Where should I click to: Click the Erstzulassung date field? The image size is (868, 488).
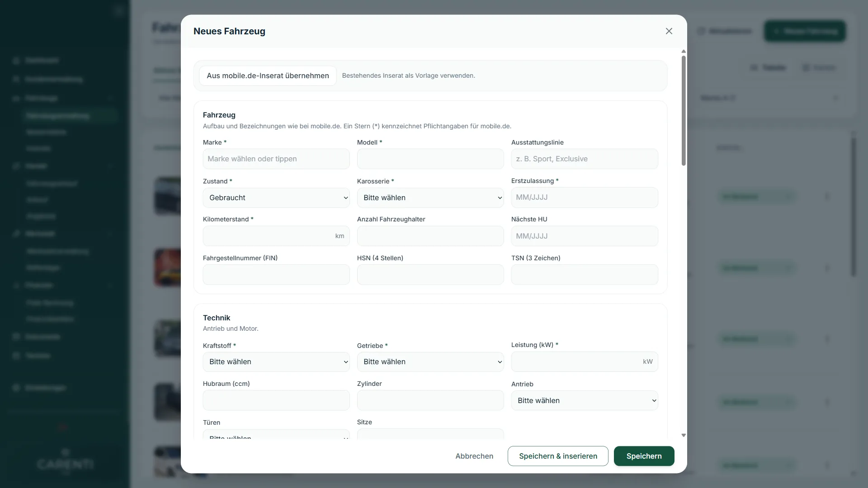click(x=585, y=197)
